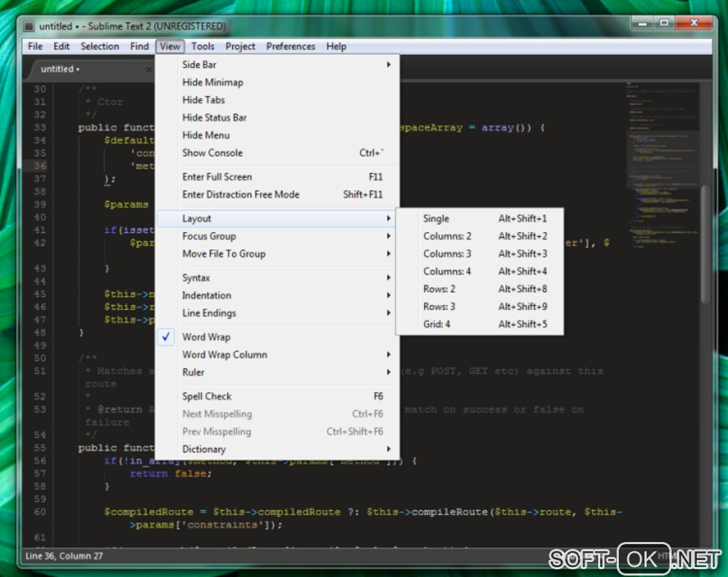Open the Help menu

pos(336,46)
